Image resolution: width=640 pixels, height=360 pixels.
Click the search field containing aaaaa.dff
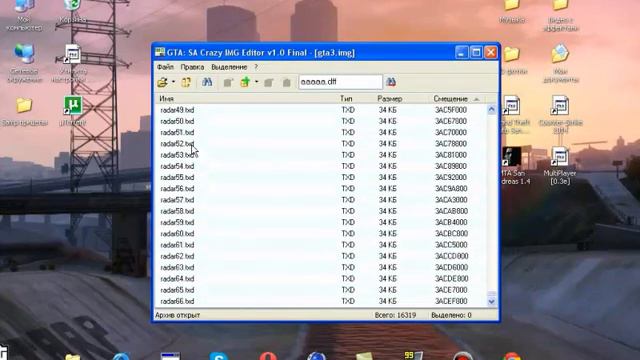click(340, 82)
